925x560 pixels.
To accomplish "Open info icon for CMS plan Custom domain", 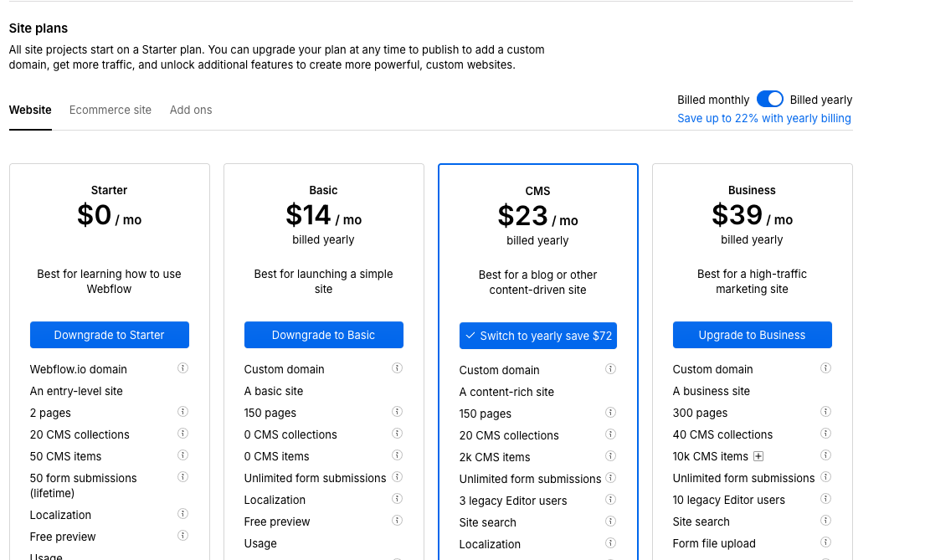I will point(610,369).
